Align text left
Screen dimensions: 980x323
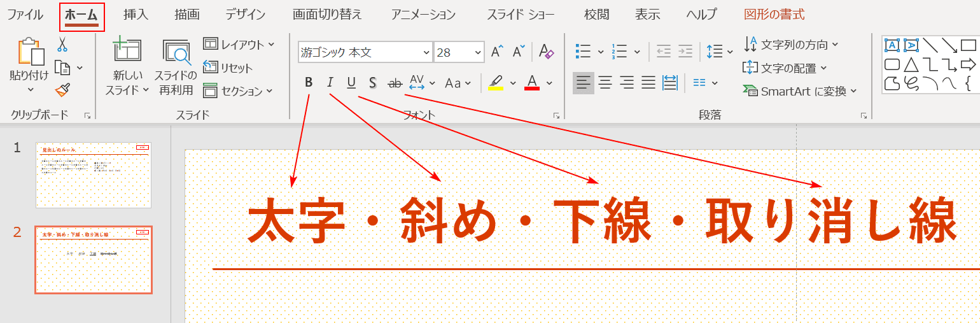pyautogui.click(x=584, y=82)
